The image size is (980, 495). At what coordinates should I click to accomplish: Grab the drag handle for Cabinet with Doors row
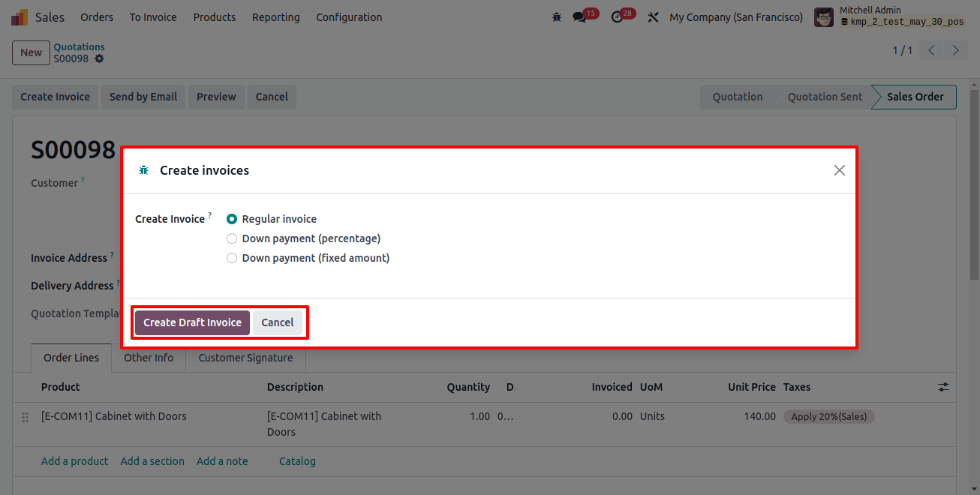25,417
